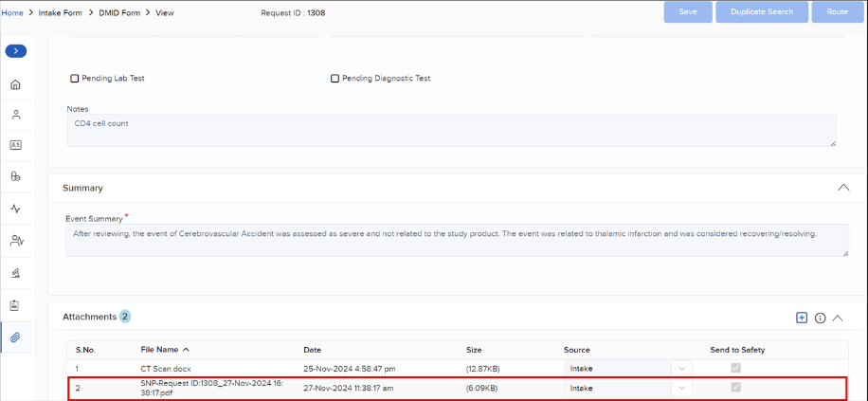The width and height of the screenshot is (868, 401).
Task: Open the Home icon in sidebar
Action: click(15, 84)
